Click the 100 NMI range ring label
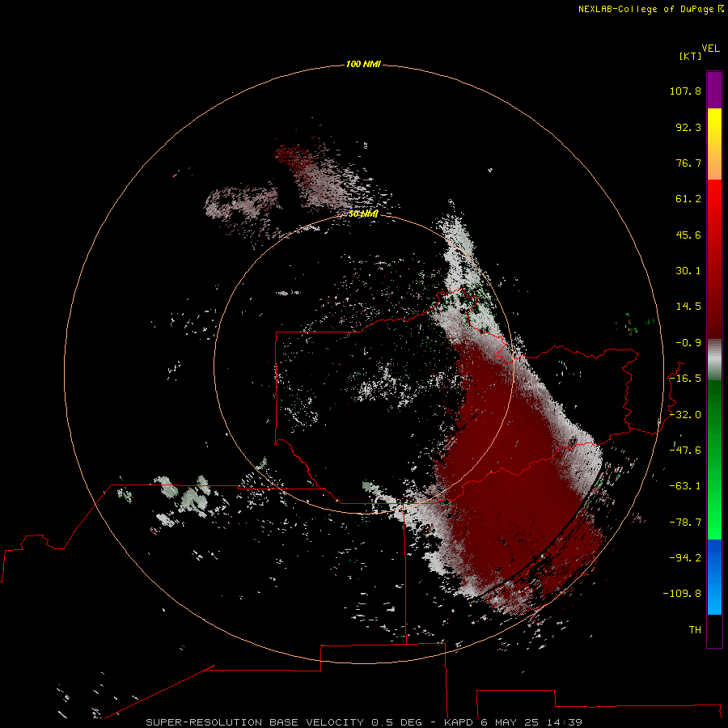 [363, 64]
